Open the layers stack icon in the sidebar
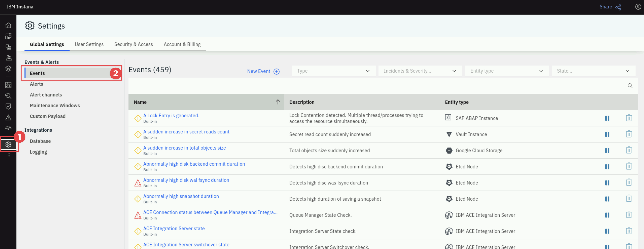Image resolution: width=644 pixels, height=249 pixels. (x=8, y=68)
